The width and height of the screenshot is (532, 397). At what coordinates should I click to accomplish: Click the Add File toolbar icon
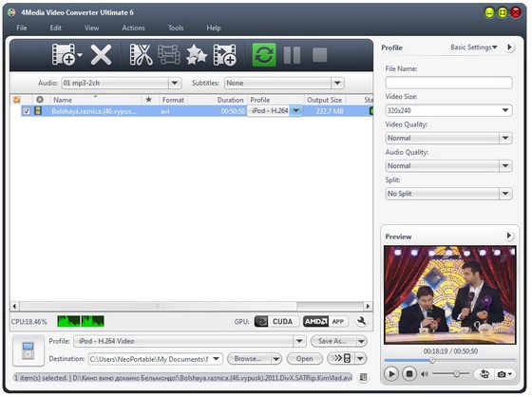click(x=64, y=54)
